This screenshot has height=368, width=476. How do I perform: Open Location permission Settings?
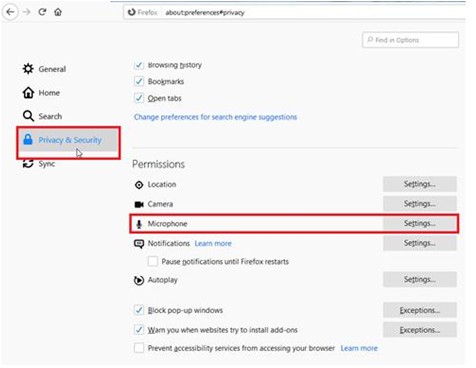click(x=419, y=184)
